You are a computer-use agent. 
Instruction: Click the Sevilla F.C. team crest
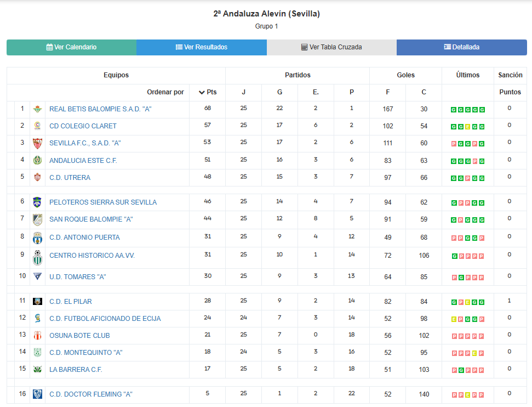point(37,143)
